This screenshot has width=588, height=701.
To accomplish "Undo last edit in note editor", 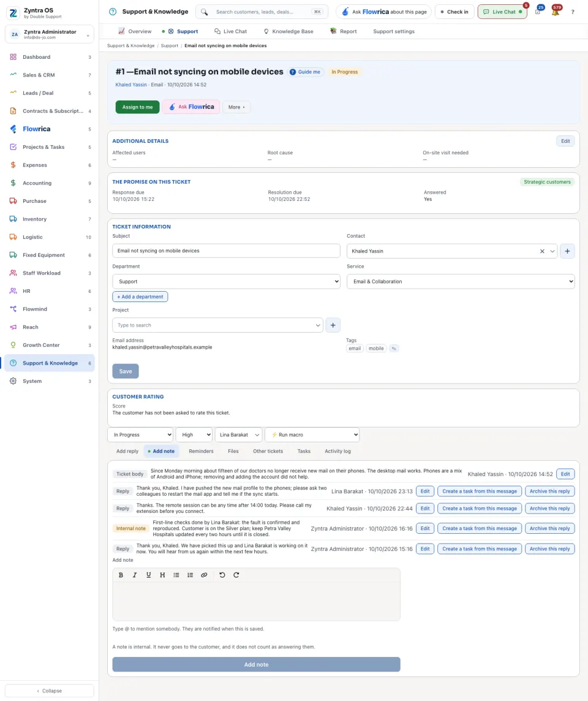I will [222, 575].
